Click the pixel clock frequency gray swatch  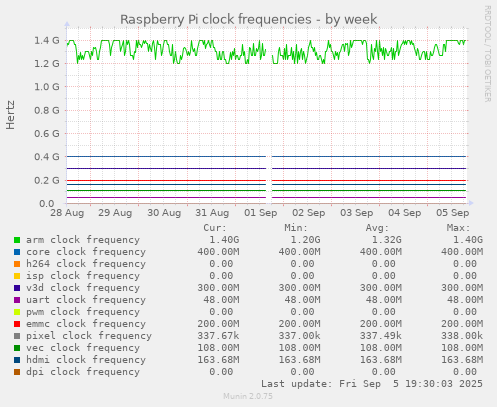pos(17,336)
